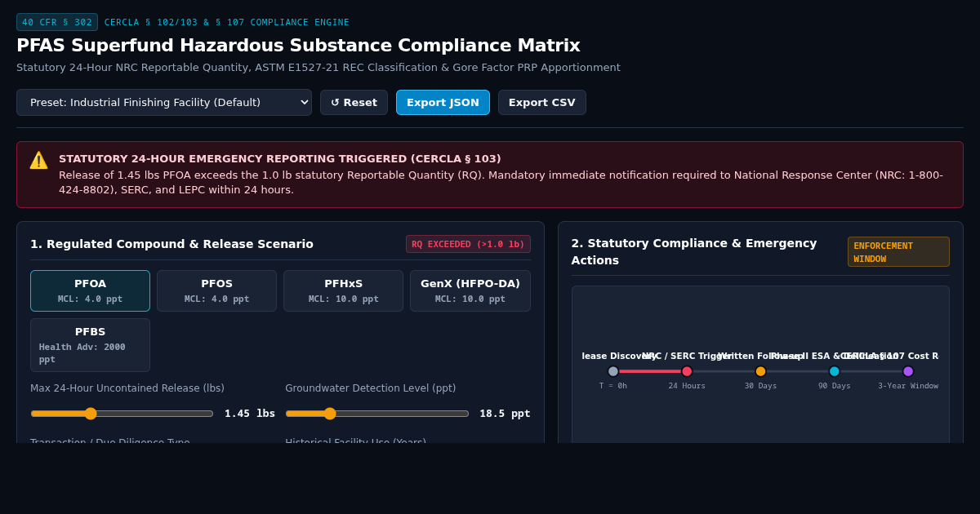Click the PFAS Superfund Compliance Matrix title
Screen dimensions: 980x514
298,46
